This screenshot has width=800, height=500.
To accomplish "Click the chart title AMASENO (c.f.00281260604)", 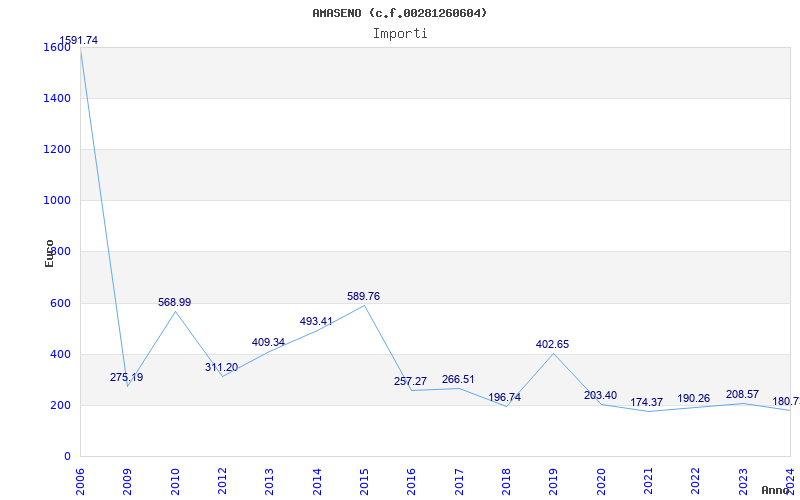I will tap(399, 13).
